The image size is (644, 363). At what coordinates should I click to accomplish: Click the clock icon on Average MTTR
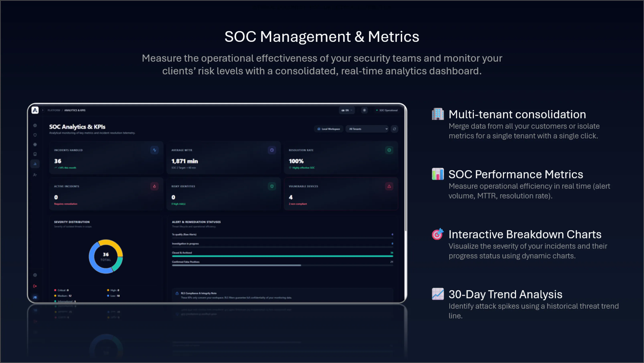coord(272,150)
